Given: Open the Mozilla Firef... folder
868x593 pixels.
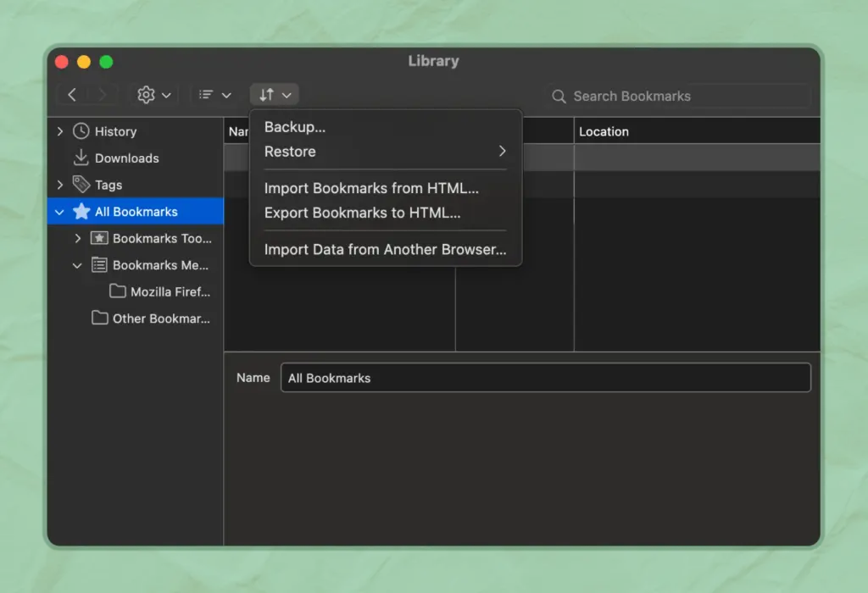Looking at the screenshot, I should (x=136, y=291).
